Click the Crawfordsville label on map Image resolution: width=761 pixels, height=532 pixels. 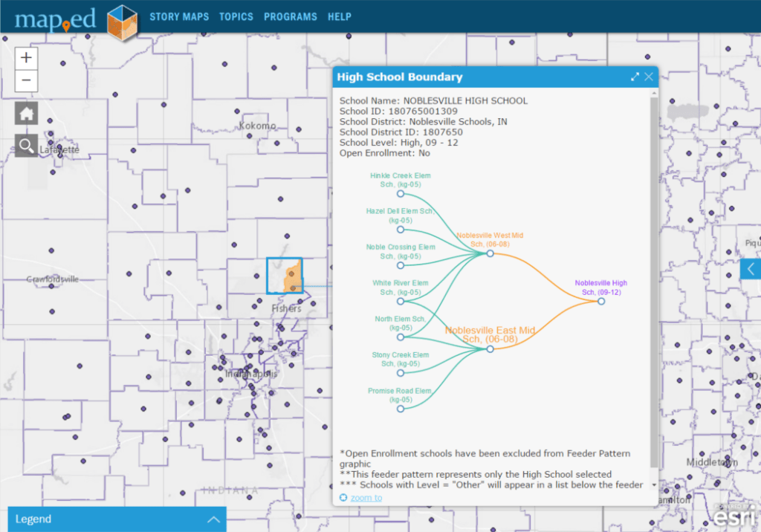point(53,279)
